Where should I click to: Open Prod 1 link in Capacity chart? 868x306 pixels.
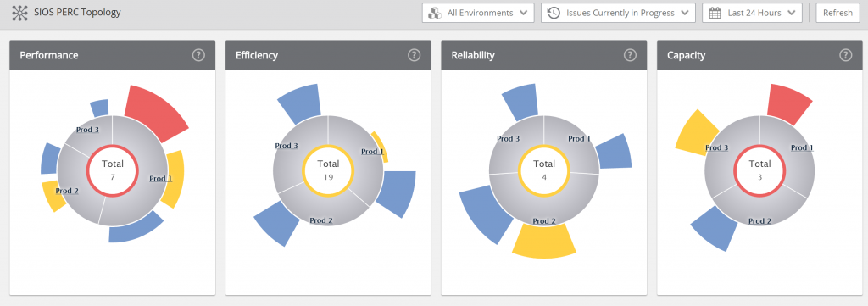pos(802,147)
